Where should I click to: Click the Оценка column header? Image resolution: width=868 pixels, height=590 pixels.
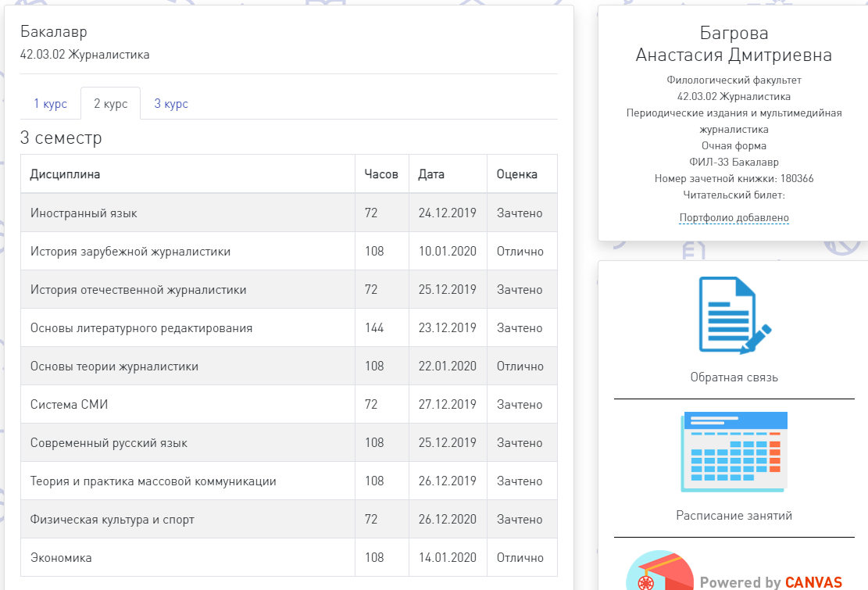[x=517, y=174]
